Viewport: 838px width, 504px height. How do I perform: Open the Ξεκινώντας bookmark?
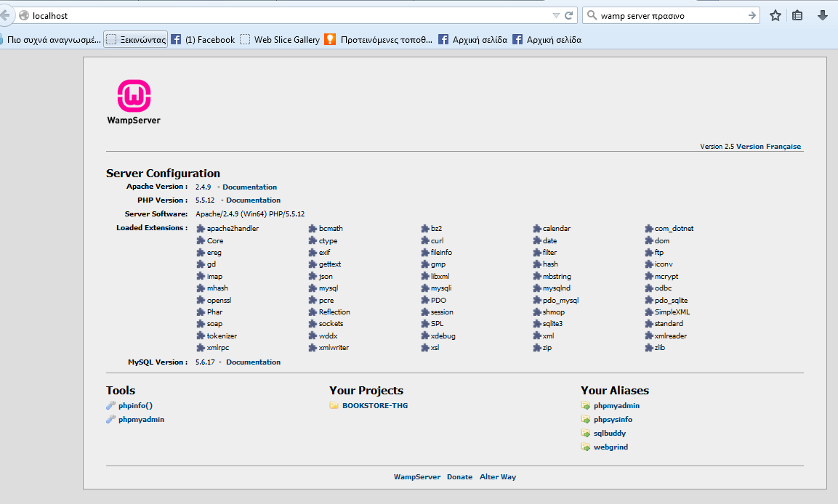click(x=136, y=39)
